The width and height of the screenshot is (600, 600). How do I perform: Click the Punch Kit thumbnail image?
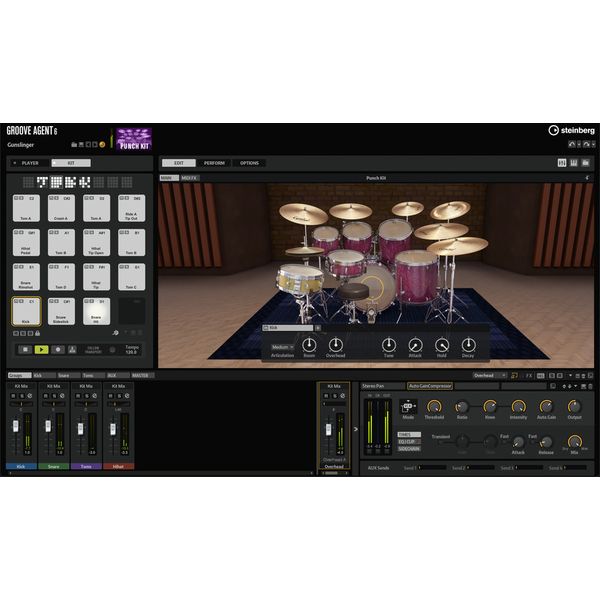tap(133, 139)
